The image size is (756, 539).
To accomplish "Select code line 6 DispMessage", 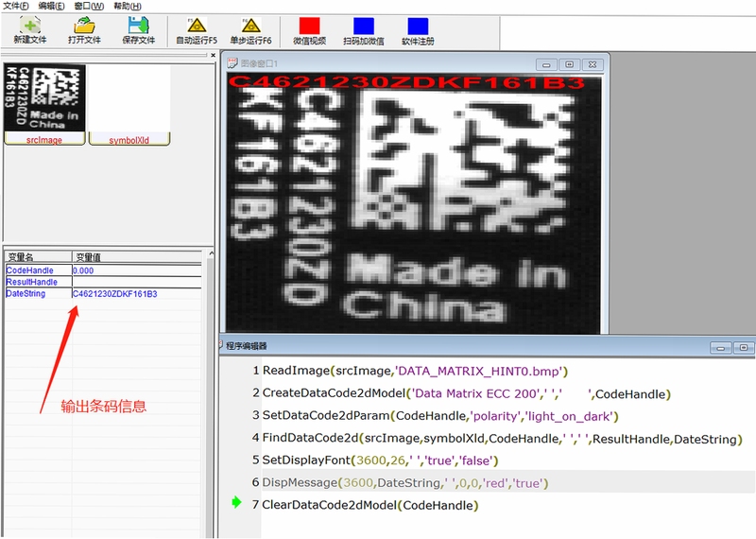I will (x=405, y=482).
